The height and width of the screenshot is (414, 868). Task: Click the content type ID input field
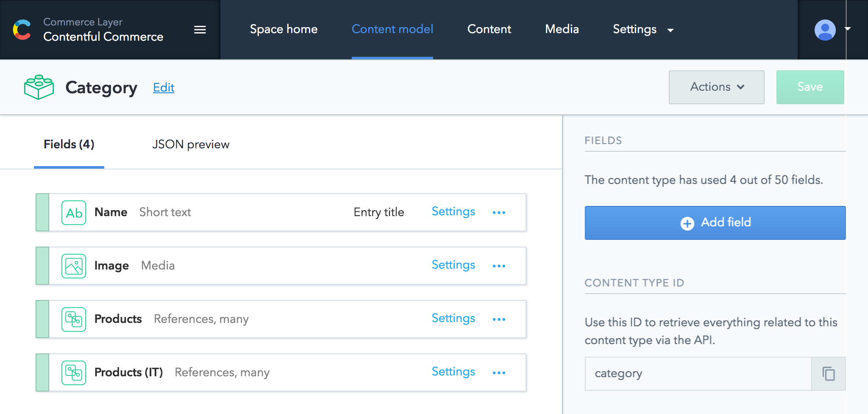(x=698, y=374)
